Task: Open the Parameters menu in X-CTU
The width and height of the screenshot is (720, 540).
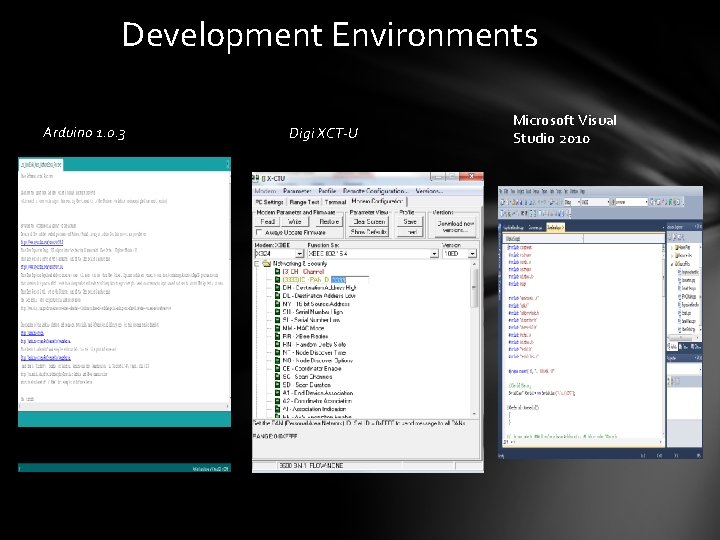Action: coord(297,191)
